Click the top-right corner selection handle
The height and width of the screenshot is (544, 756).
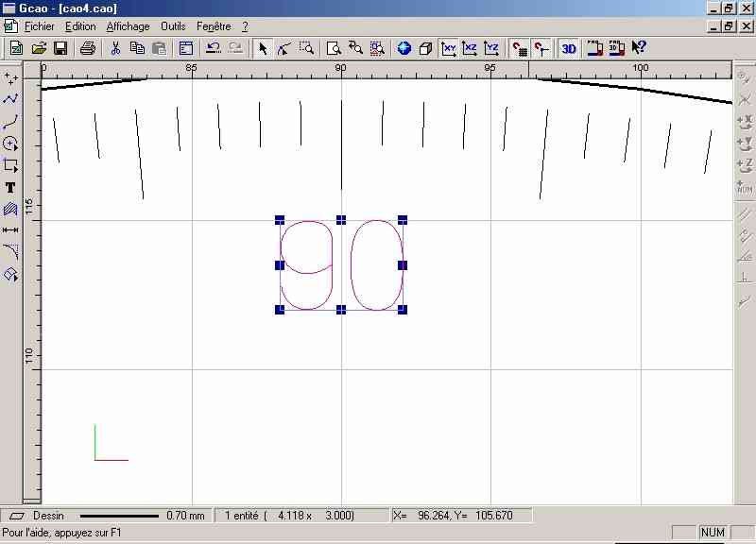tap(403, 220)
